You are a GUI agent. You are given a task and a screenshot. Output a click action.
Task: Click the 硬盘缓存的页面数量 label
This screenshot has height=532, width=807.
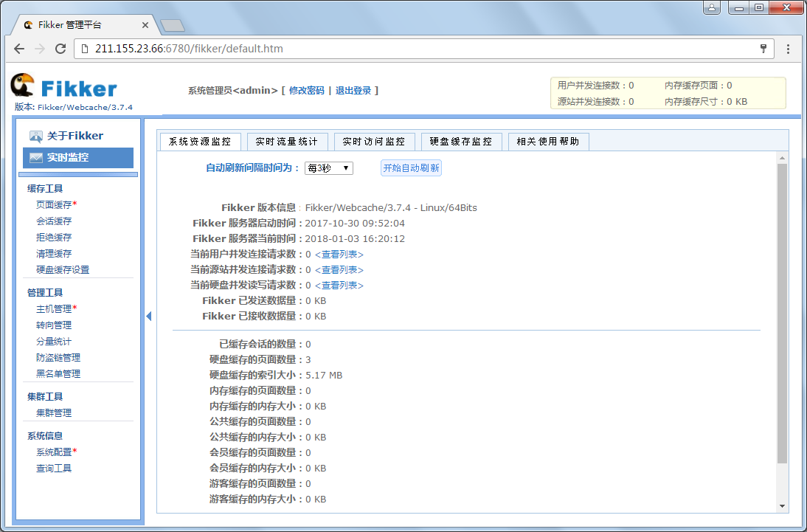coord(253,360)
